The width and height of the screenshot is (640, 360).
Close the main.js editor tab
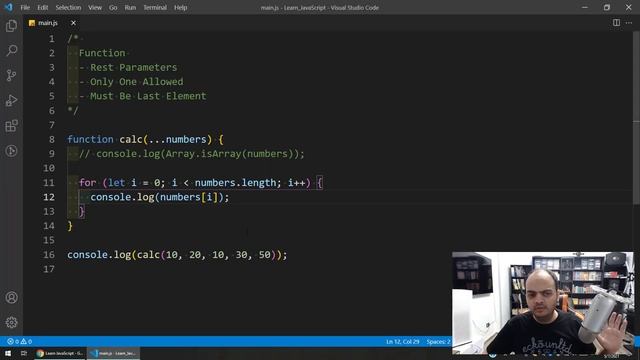73,23
